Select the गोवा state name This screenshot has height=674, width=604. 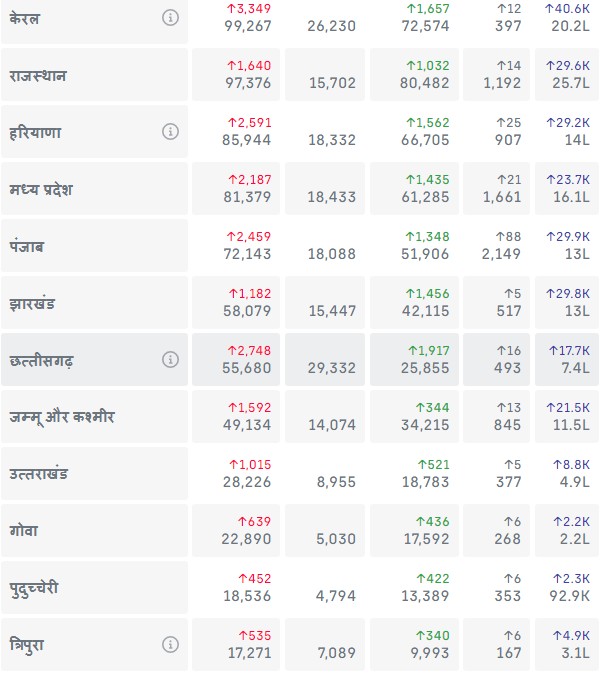[23, 530]
